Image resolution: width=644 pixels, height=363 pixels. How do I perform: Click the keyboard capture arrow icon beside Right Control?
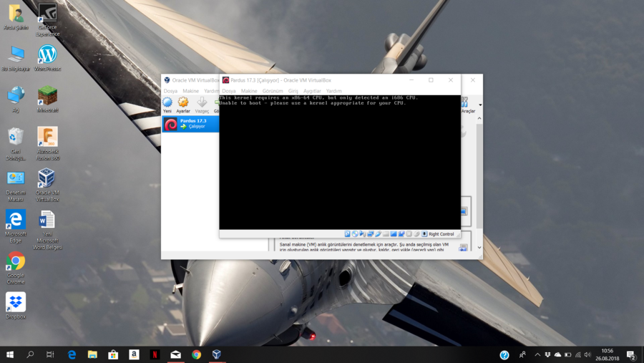(x=424, y=234)
